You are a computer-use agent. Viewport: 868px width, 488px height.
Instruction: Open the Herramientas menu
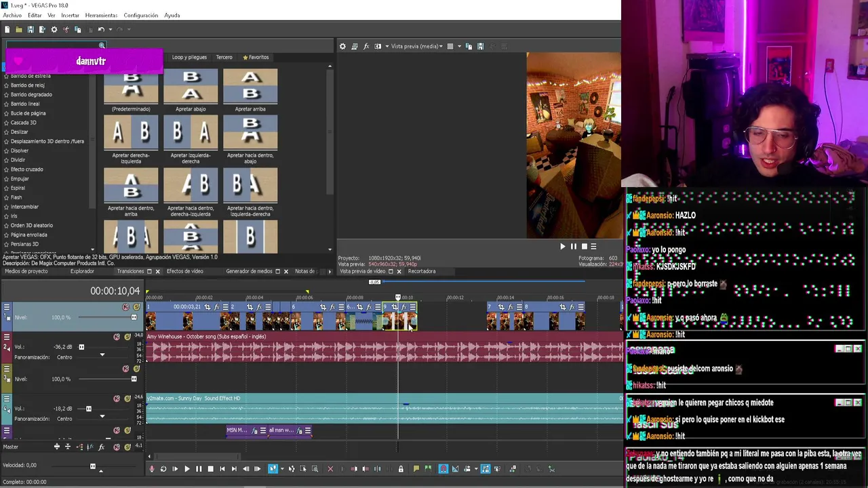tap(101, 15)
